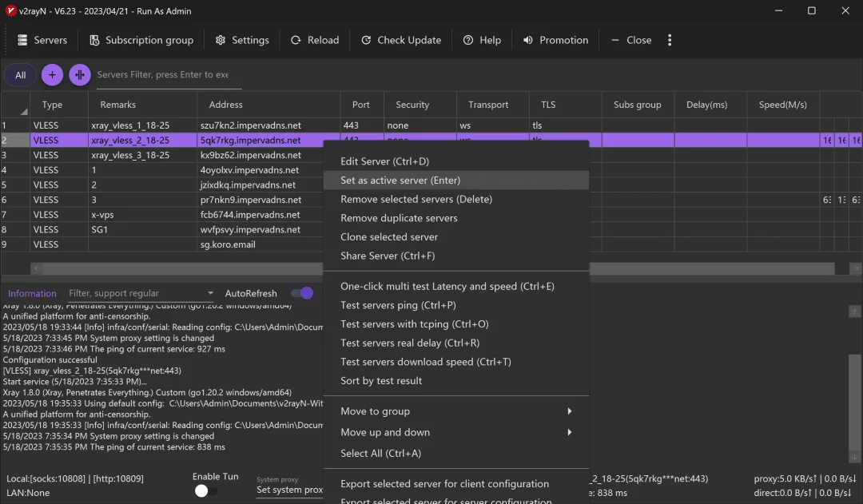Click the purple plus add button

pyautogui.click(x=52, y=75)
